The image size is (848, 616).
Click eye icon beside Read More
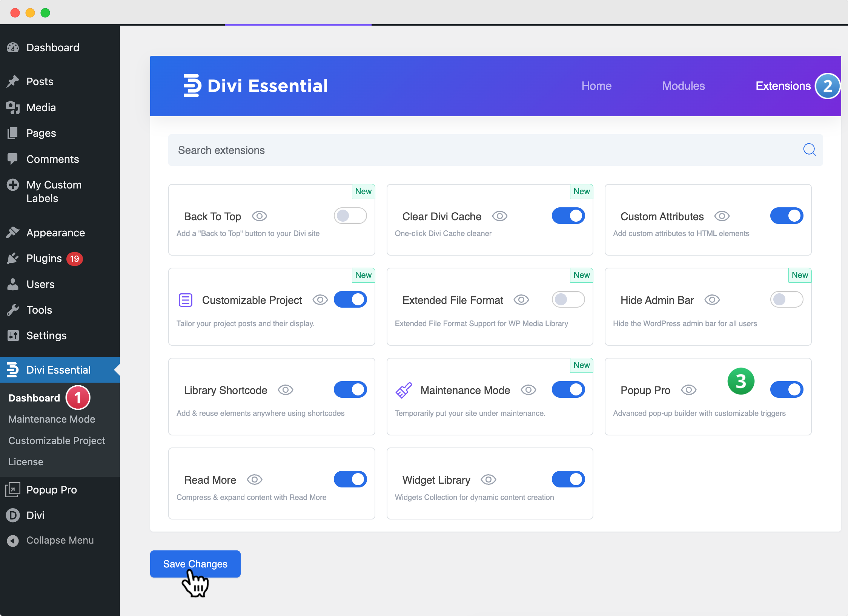[255, 480]
